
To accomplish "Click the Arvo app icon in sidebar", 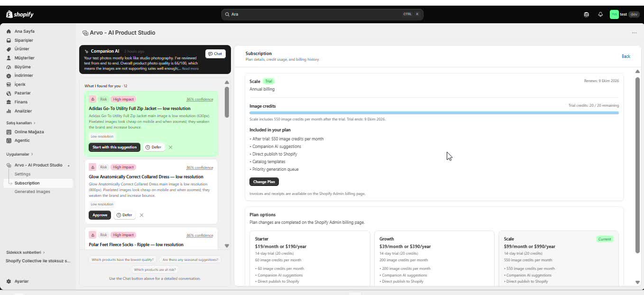I will click(9, 165).
